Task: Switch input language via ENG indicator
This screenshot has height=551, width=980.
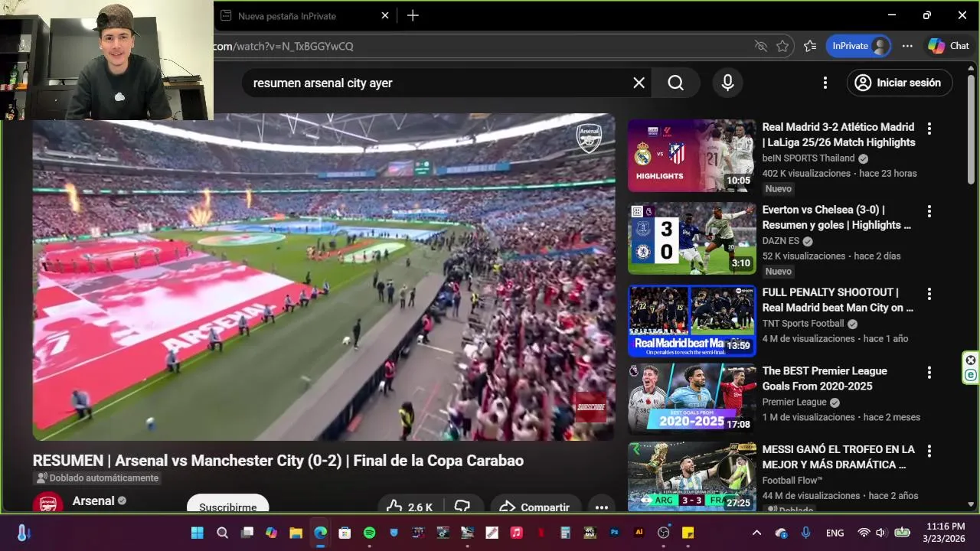Action: [835, 533]
